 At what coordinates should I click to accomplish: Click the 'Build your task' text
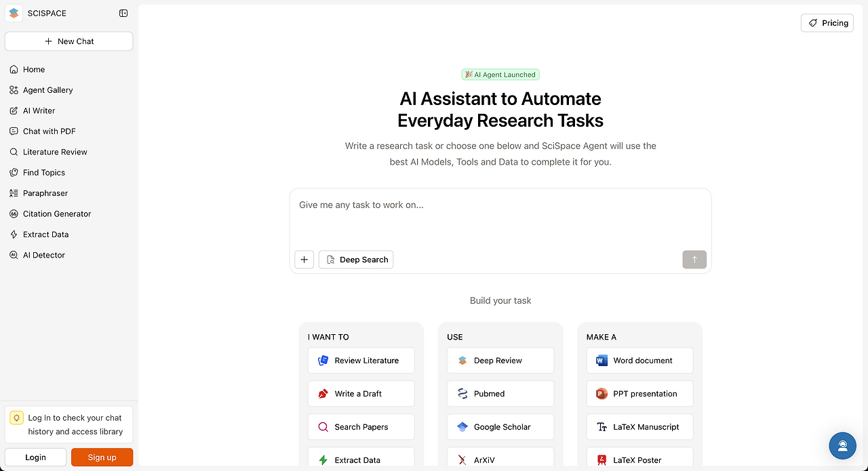[500, 300]
